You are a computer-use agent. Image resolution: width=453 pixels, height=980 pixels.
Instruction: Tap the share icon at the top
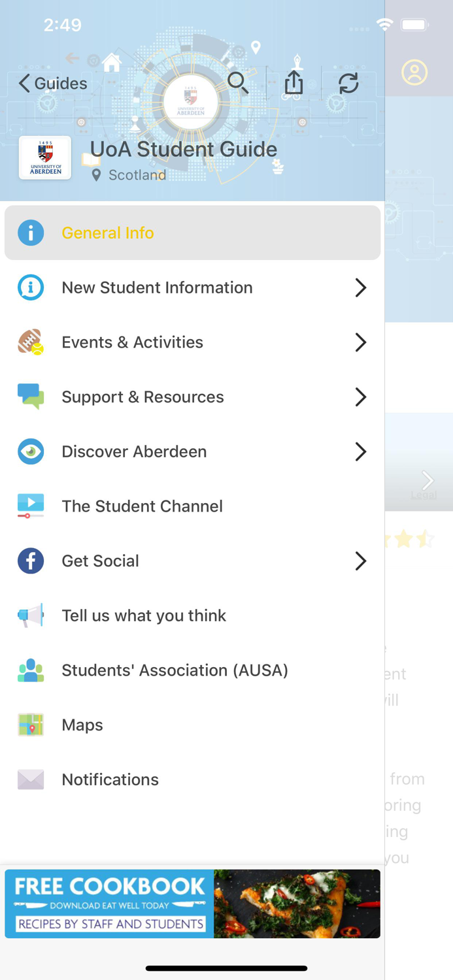pyautogui.click(x=294, y=83)
